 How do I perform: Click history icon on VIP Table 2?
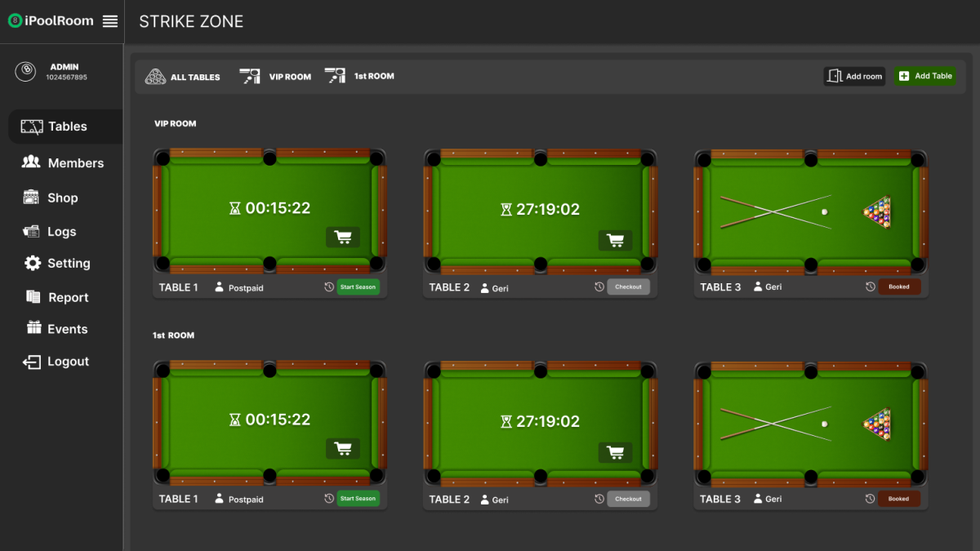pos(599,287)
